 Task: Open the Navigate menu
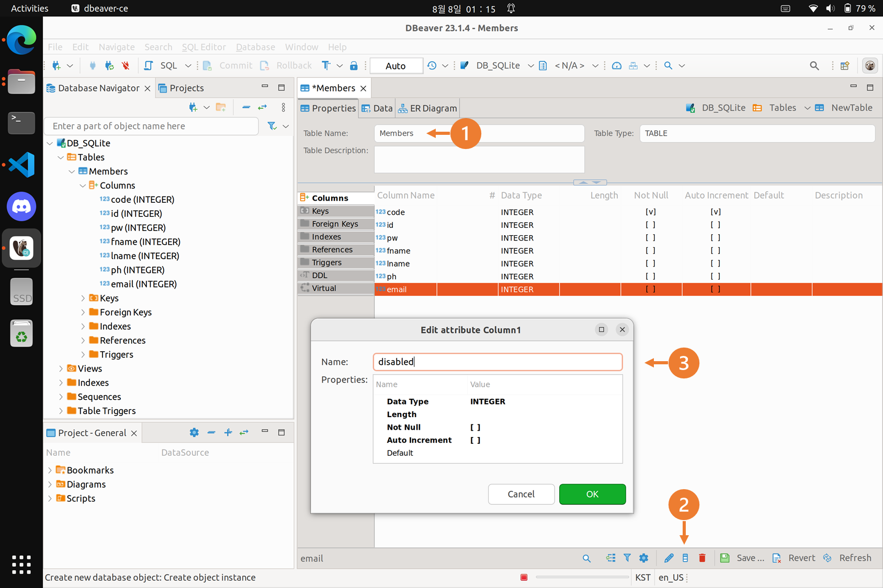(x=117, y=47)
